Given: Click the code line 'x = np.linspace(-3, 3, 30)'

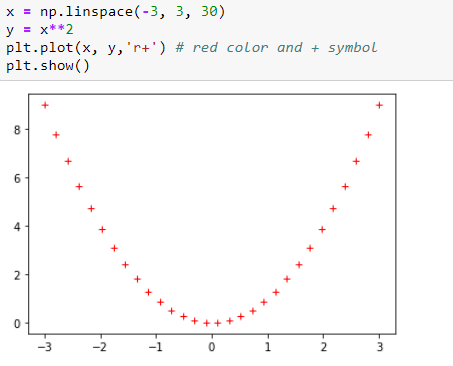Looking at the screenshot, I should [x=116, y=12].
